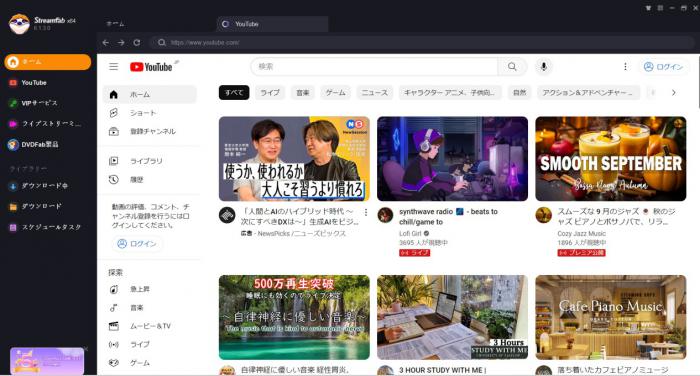Open the NewsPicks AI hybrid video thumbnail

294,159
